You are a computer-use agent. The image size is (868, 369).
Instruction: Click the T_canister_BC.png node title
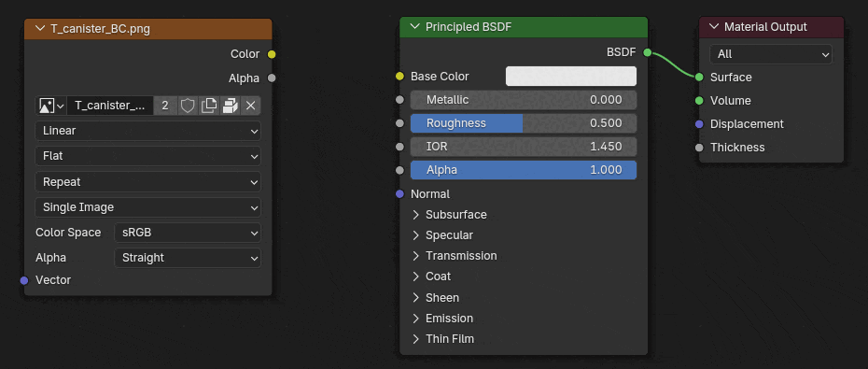[100, 29]
